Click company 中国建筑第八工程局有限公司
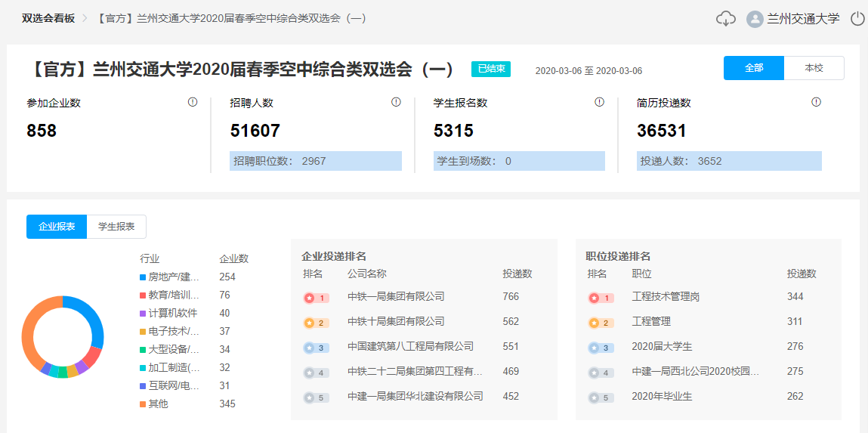Viewport: 868px width, 433px height. click(410, 346)
